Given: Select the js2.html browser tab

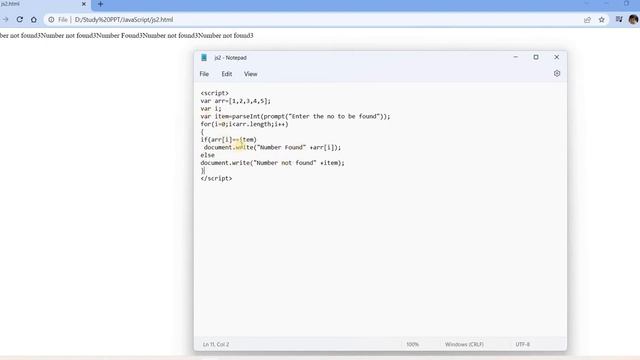Looking at the screenshot, I should click(x=41, y=4).
